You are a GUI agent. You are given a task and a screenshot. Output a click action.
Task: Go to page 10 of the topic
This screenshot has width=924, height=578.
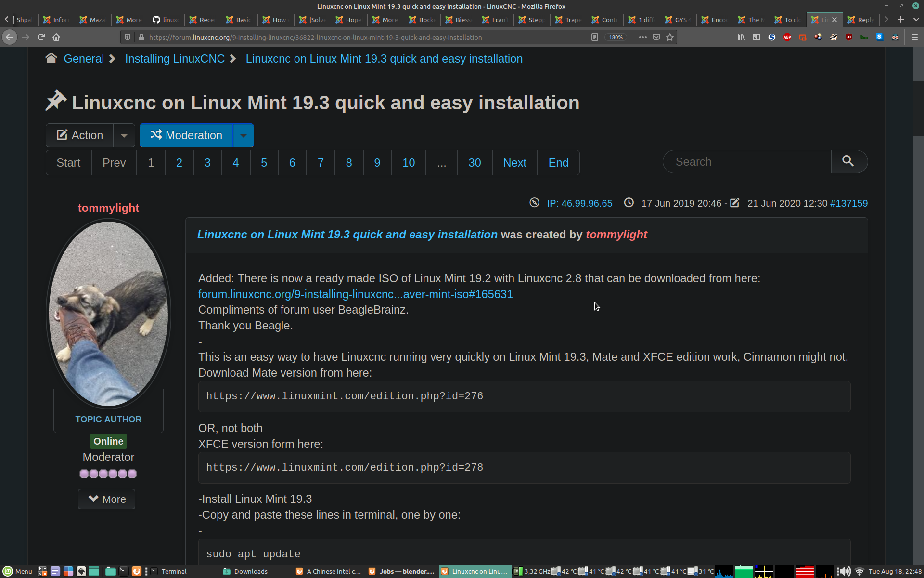click(409, 163)
